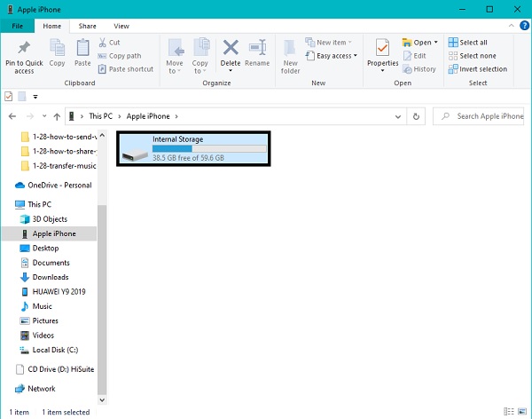Expand the Open dropdown arrow
Image resolution: width=532 pixels, height=419 pixels.
(x=436, y=43)
